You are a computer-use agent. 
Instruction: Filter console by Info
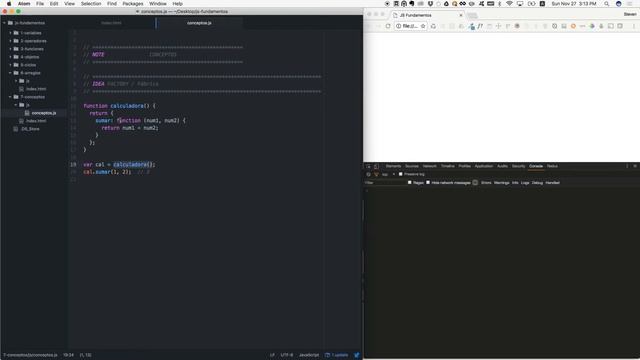(x=515, y=183)
